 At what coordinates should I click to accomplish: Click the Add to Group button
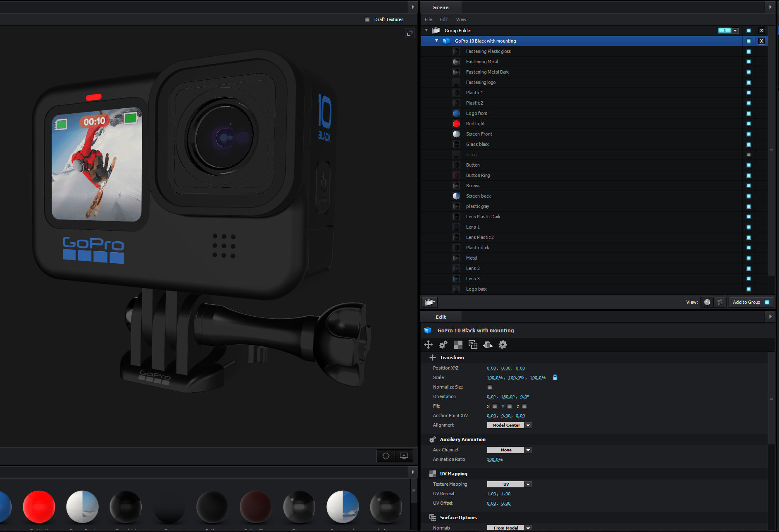(x=751, y=302)
